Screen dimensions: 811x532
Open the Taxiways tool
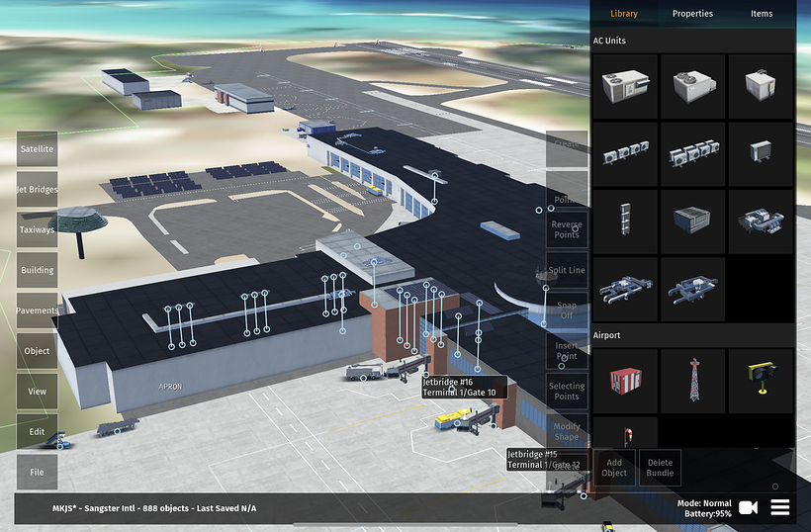tap(37, 229)
